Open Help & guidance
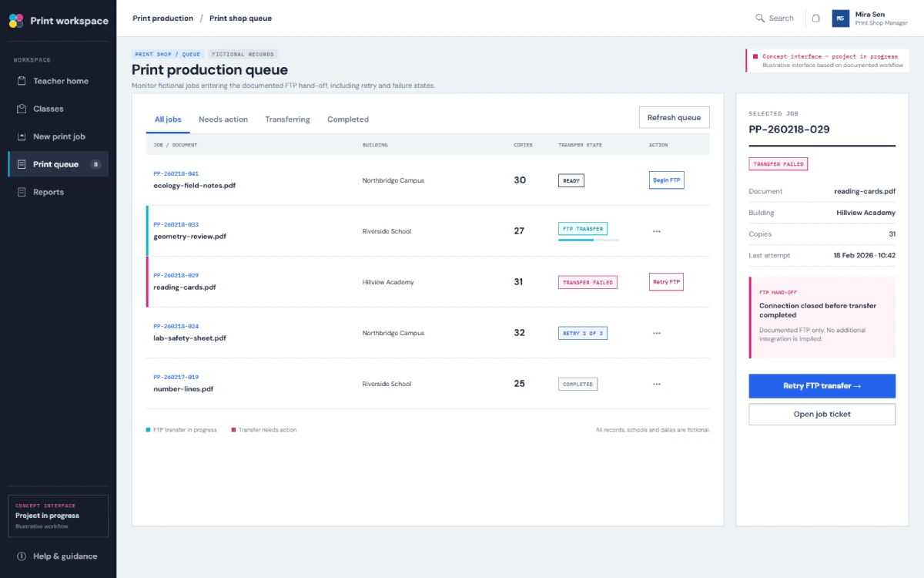Viewport: 924px width, 578px height. pos(59,556)
